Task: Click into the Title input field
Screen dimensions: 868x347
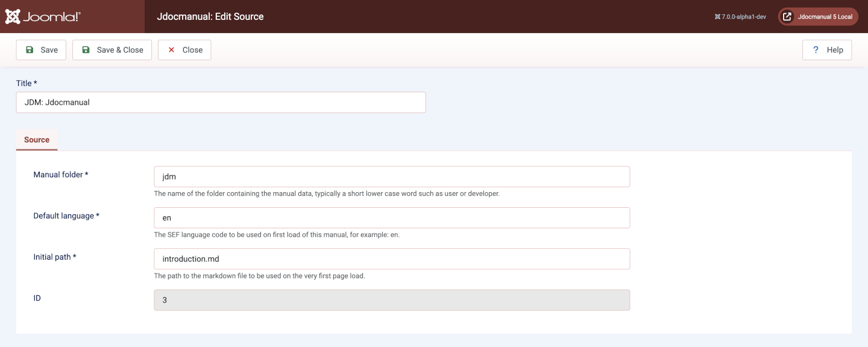Action: click(221, 102)
